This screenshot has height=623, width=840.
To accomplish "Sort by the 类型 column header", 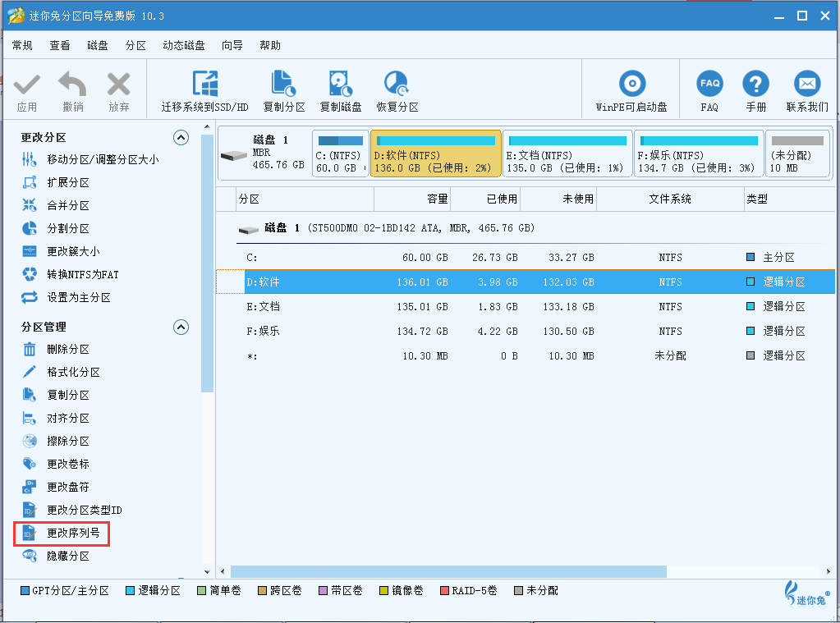I will [x=789, y=199].
